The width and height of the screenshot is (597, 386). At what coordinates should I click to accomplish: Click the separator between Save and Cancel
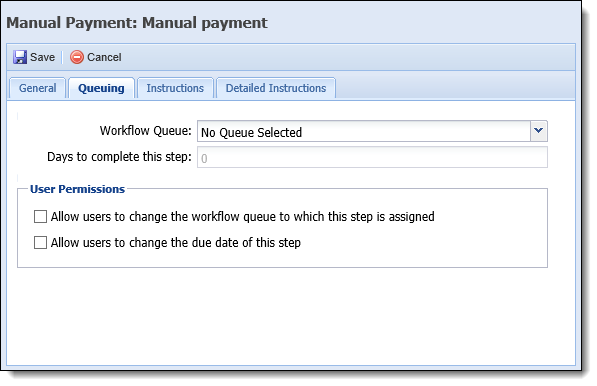coord(62,57)
